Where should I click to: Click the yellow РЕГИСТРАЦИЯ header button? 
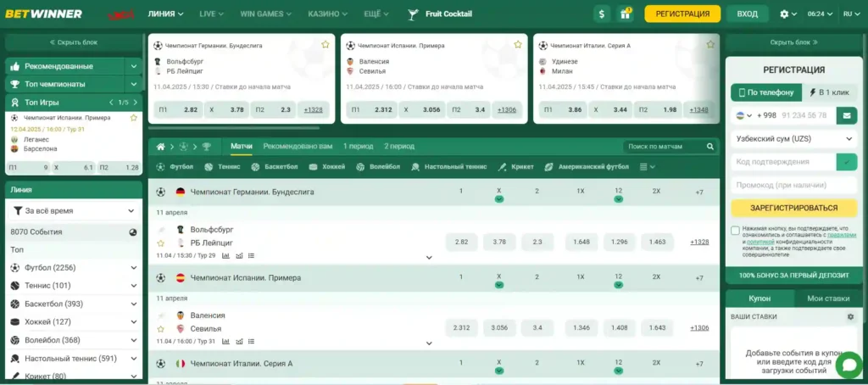[682, 14]
